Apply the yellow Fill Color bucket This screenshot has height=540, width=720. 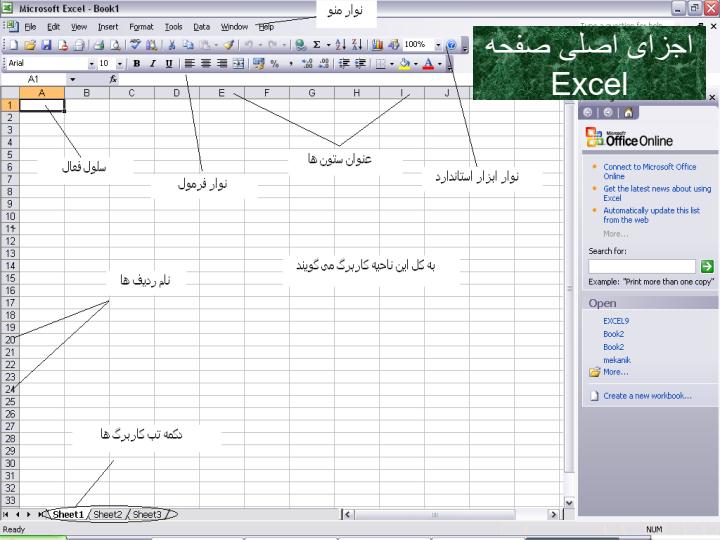pos(405,64)
